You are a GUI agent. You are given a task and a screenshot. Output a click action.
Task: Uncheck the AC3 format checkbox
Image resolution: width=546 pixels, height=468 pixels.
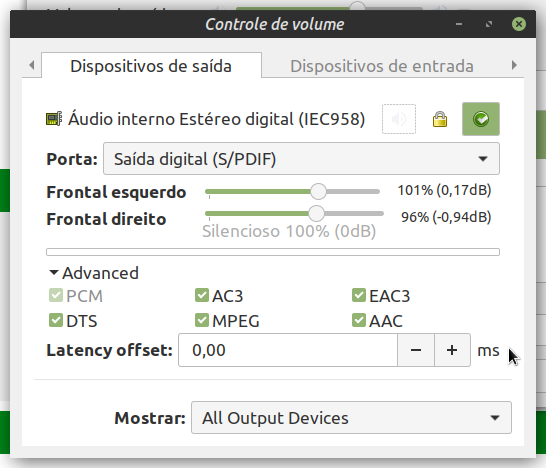click(x=202, y=295)
